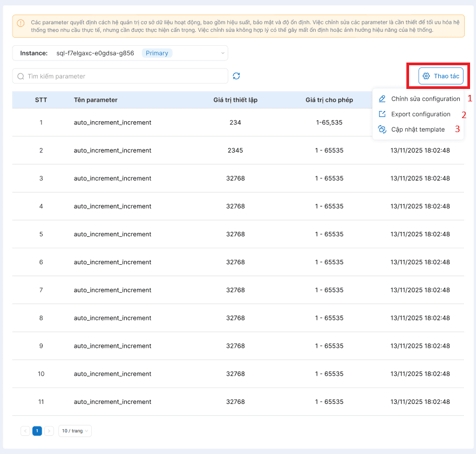Viewport: 476px width, 454px height.
Task: Click the pencil icon for Chỉnh sửa configuration
Action: (382, 99)
